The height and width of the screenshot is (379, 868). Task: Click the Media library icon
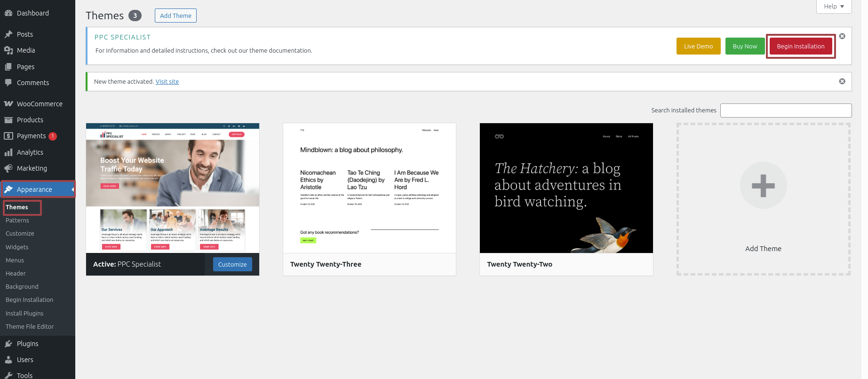[x=8, y=50]
